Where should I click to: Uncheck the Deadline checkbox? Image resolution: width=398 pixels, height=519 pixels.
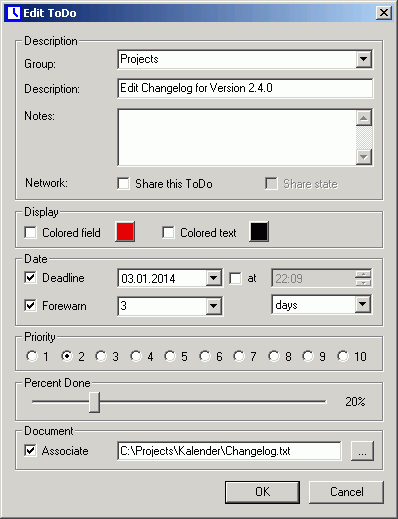point(30,277)
